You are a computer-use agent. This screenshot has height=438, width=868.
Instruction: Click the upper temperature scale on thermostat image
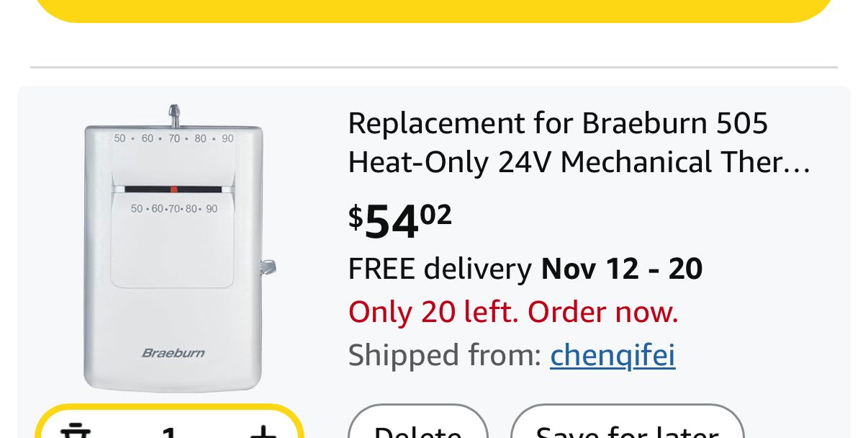173,138
